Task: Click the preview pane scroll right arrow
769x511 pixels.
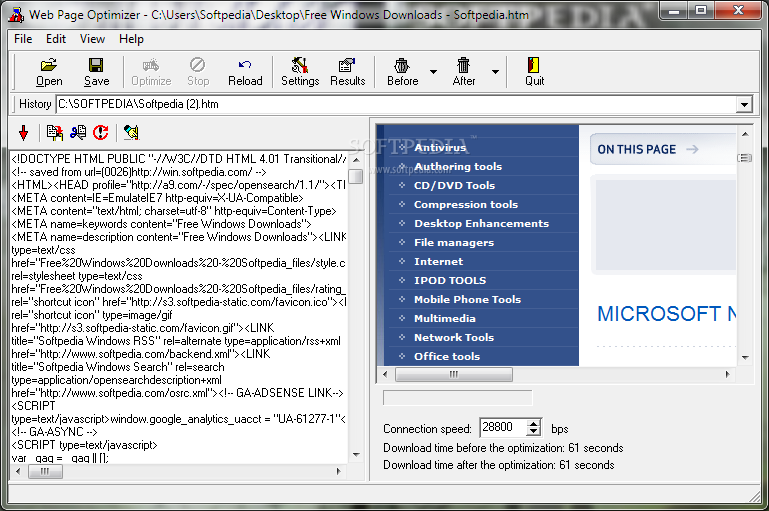Action: [727, 375]
